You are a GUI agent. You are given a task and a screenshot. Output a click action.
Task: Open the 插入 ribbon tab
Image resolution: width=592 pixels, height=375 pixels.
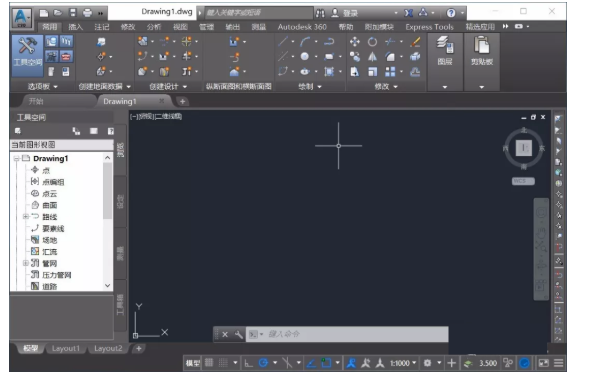[x=76, y=27]
